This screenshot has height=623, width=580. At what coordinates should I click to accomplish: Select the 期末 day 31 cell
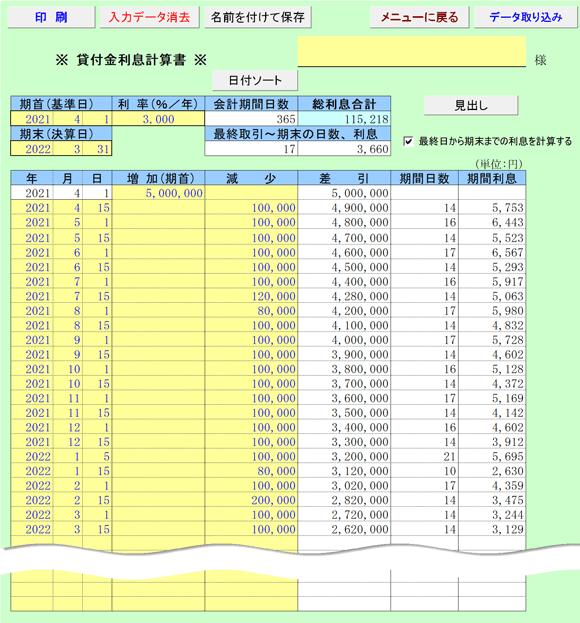point(97,149)
